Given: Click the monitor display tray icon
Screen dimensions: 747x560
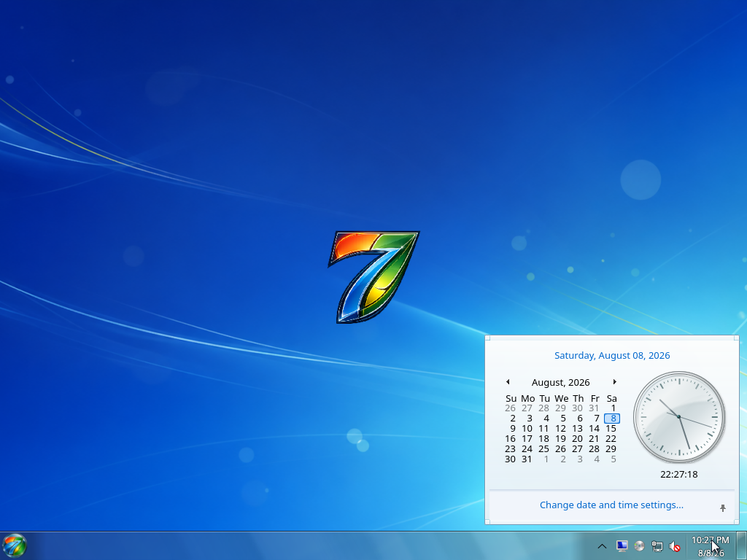Looking at the screenshot, I should [x=622, y=546].
